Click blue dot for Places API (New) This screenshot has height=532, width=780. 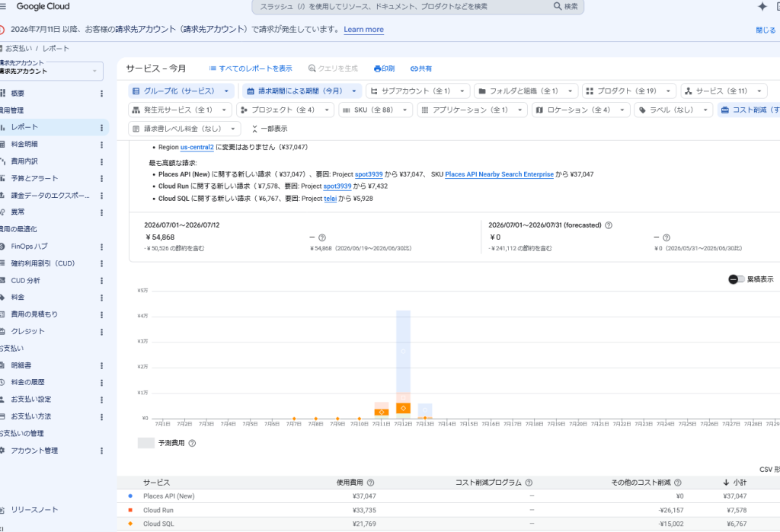click(130, 496)
